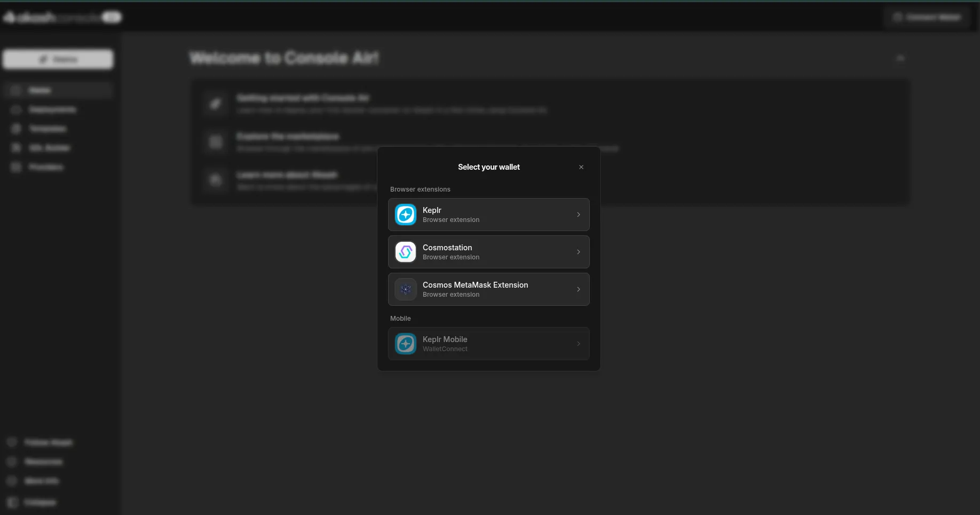980x515 pixels.
Task: Click the Browser extensions section label
Action: pyautogui.click(x=420, y=189)
